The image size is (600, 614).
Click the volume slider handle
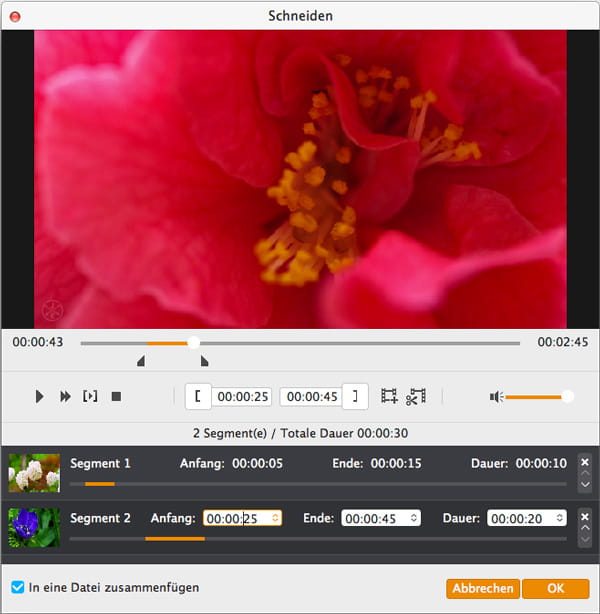(568, 397)
